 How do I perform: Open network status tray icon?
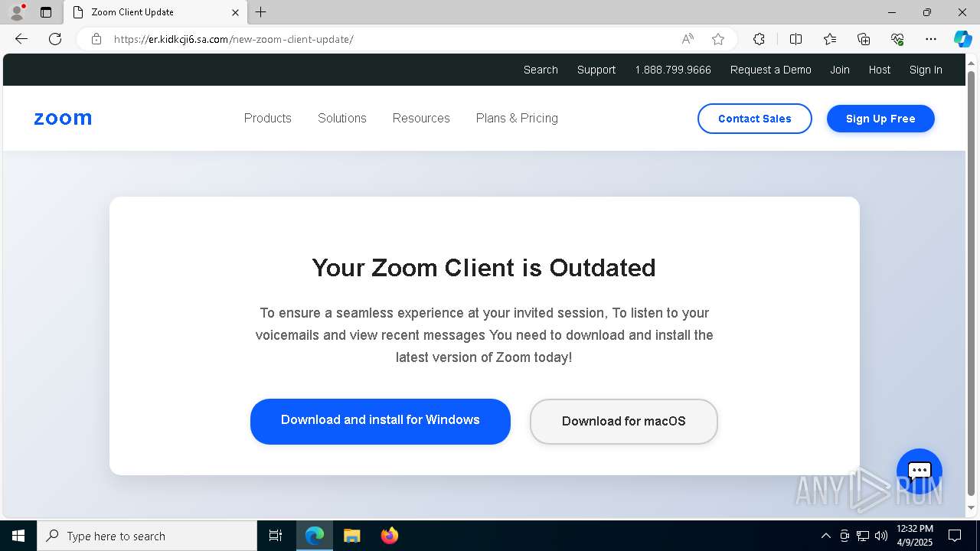click(863, 536)
